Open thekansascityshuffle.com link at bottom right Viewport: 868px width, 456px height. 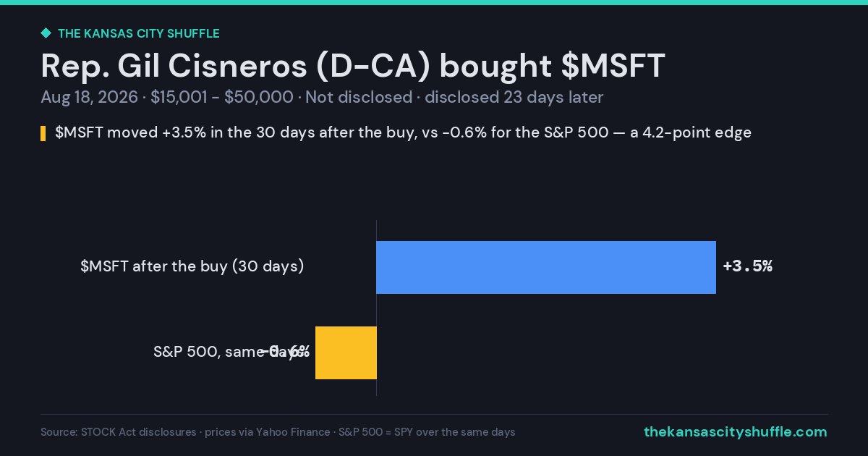[x=736, y=432]
